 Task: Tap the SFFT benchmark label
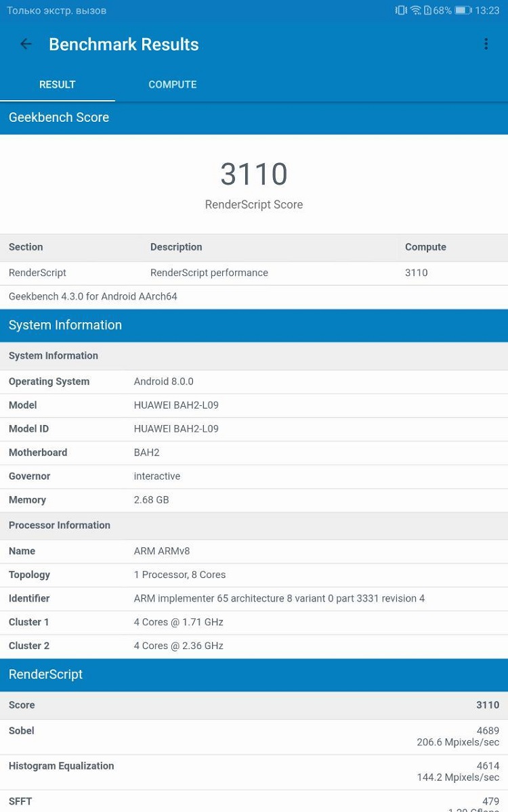click(x=20, y=801)
